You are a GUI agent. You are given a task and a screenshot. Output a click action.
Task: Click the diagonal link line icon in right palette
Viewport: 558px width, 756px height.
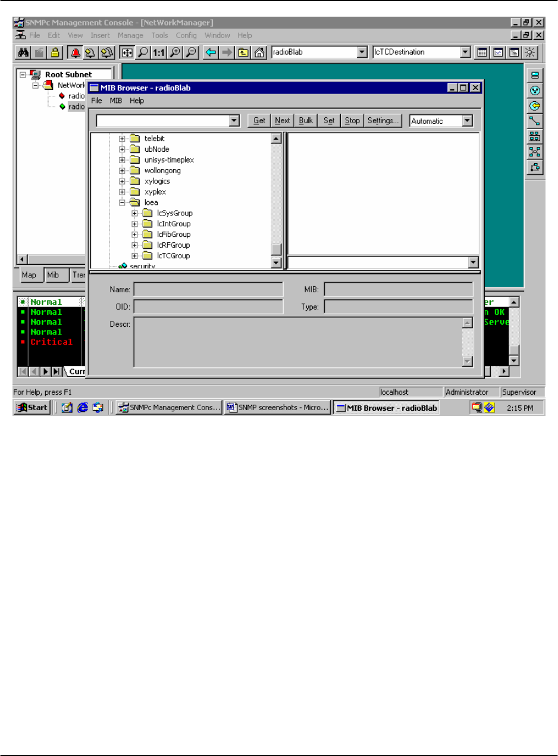pos(535,121)
